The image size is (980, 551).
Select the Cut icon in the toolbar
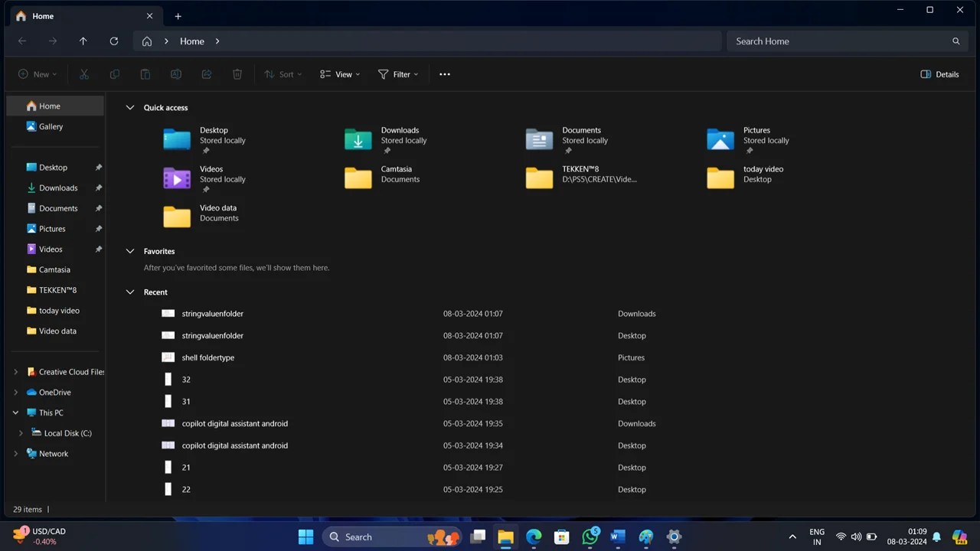pos(84,73)
